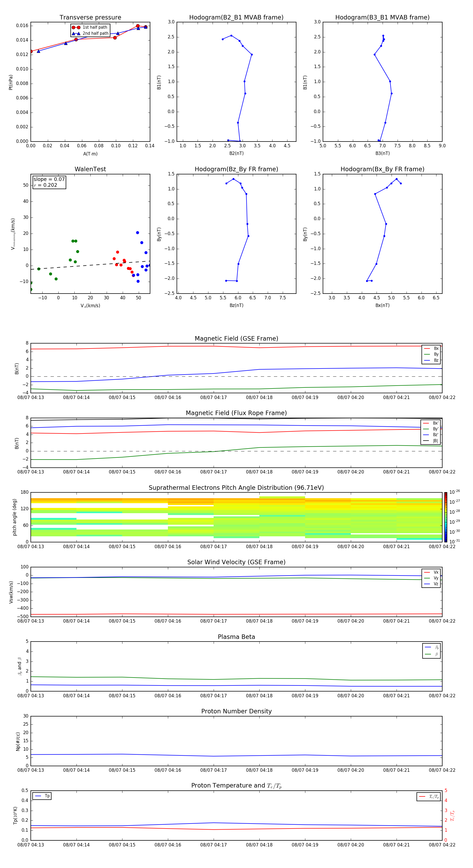Viewport: 473px width, 868px height.
Task: Click the "Magnetic Field (GSE Frame)" title
Action: pos(236,339)
